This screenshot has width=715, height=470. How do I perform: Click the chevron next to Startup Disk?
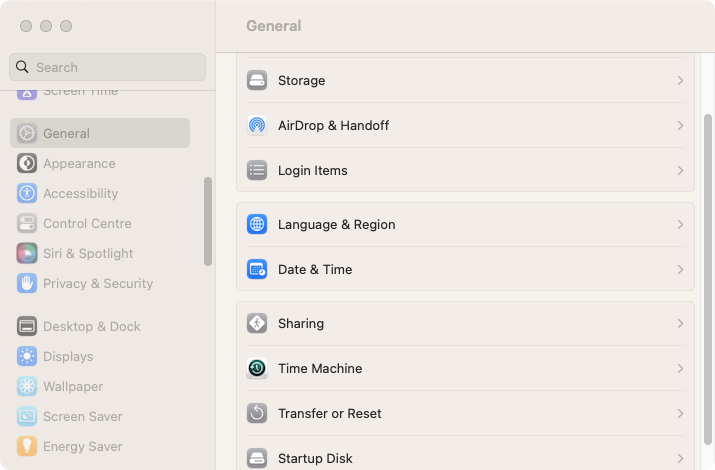tap(680, 458)
